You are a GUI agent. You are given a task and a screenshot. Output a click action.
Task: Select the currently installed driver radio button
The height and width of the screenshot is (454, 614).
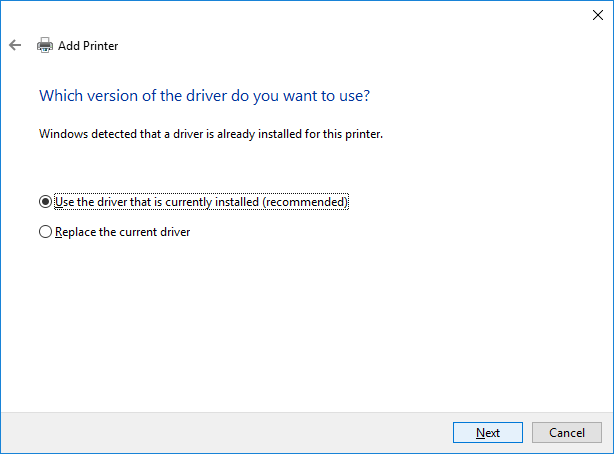[44, 202]
